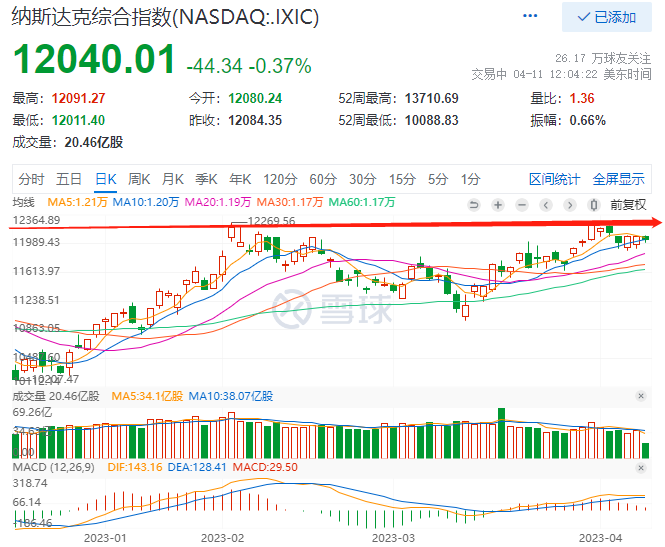Click the 均线 moving average label
The width and height of the screenshot is (665, 547).
click(x=23, y=202)
